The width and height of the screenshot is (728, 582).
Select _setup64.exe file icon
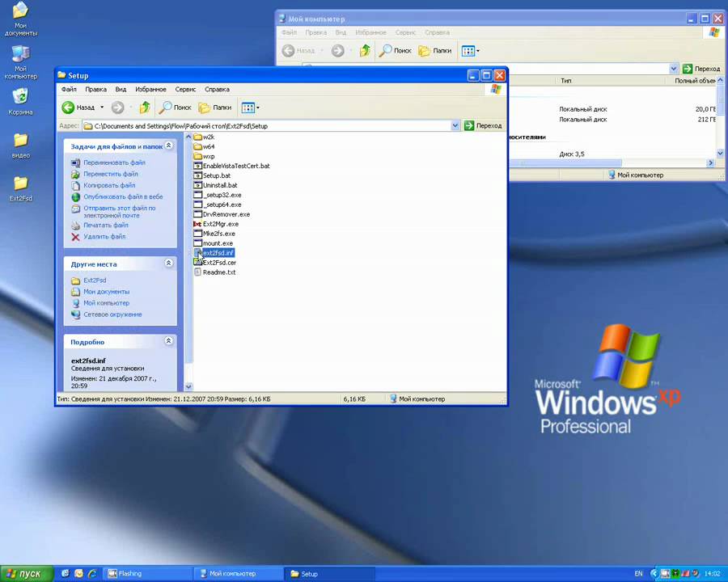click(x=198, y=205)
